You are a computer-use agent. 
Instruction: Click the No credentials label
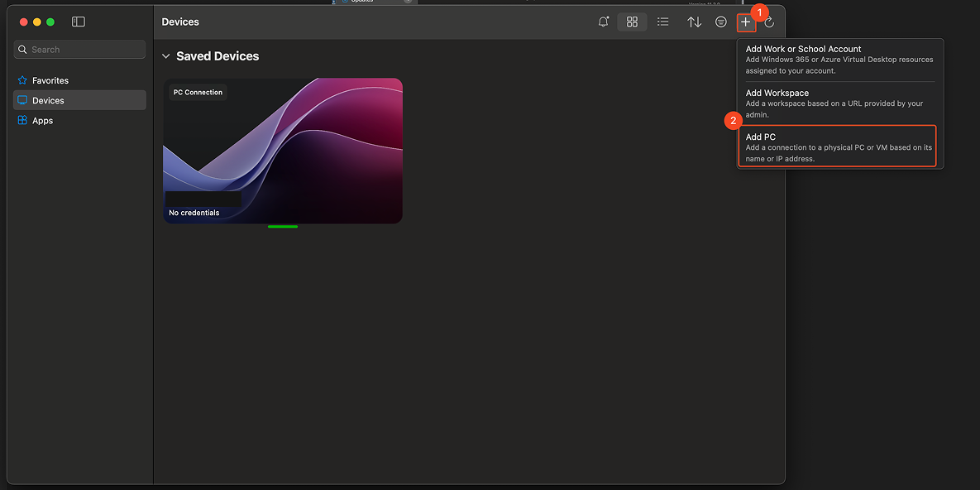194,212
